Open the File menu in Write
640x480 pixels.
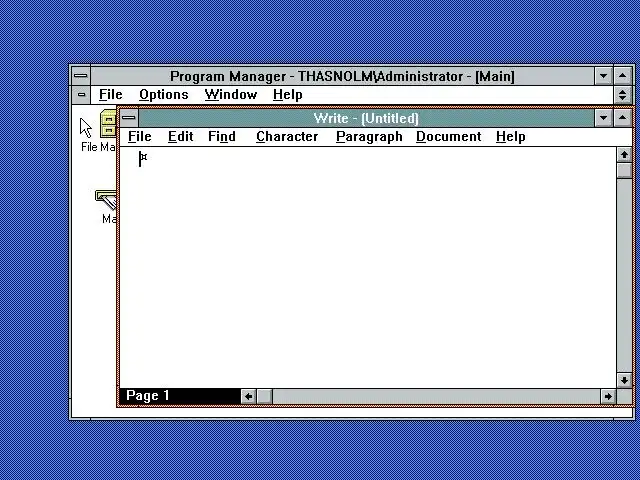[x=140, y=136]
